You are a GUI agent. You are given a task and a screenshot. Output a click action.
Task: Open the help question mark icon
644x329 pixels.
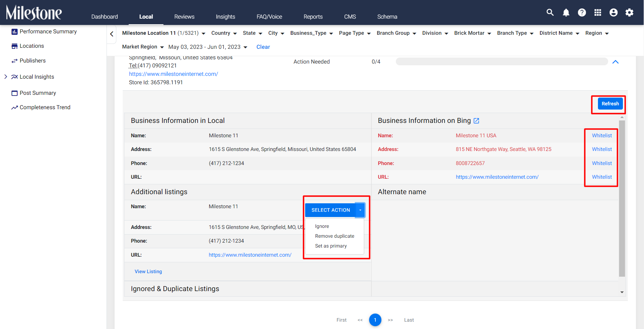click(582, 13)
